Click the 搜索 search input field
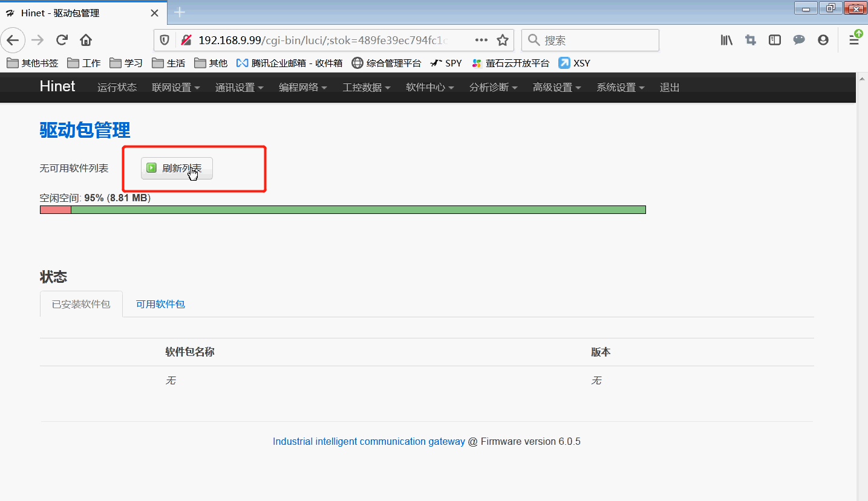Viewport: 868px width, 501px height. (596, 40)
